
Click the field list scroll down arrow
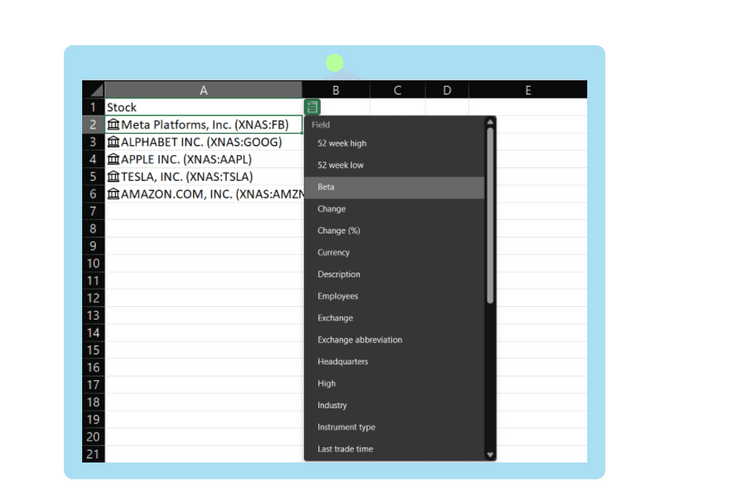[x=490, y=455]
